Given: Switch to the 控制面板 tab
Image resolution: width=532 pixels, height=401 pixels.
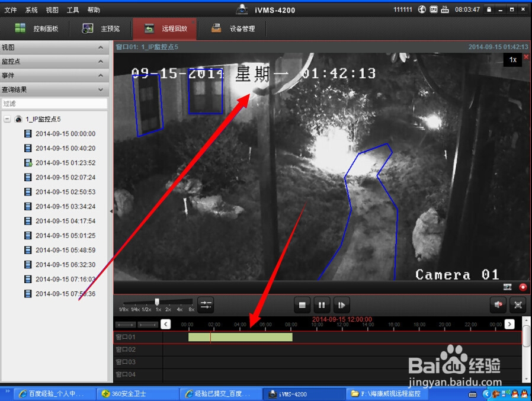Looking at the screenshot, I should [x=36, y=28].
